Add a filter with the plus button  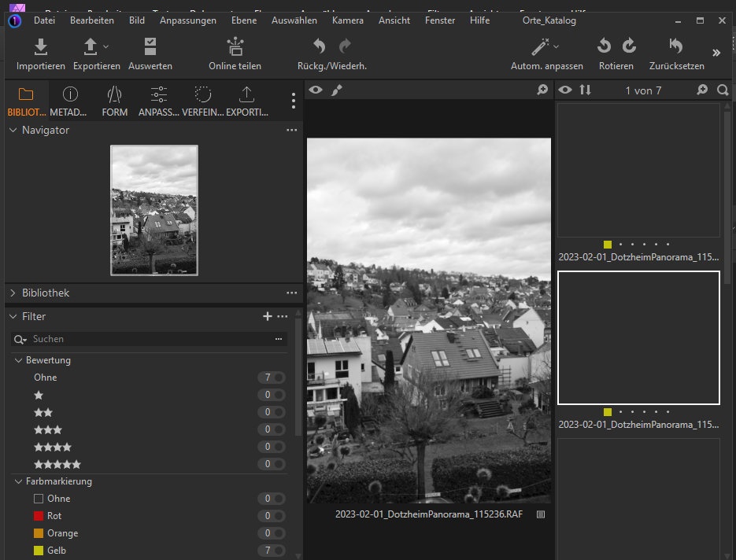267,316
